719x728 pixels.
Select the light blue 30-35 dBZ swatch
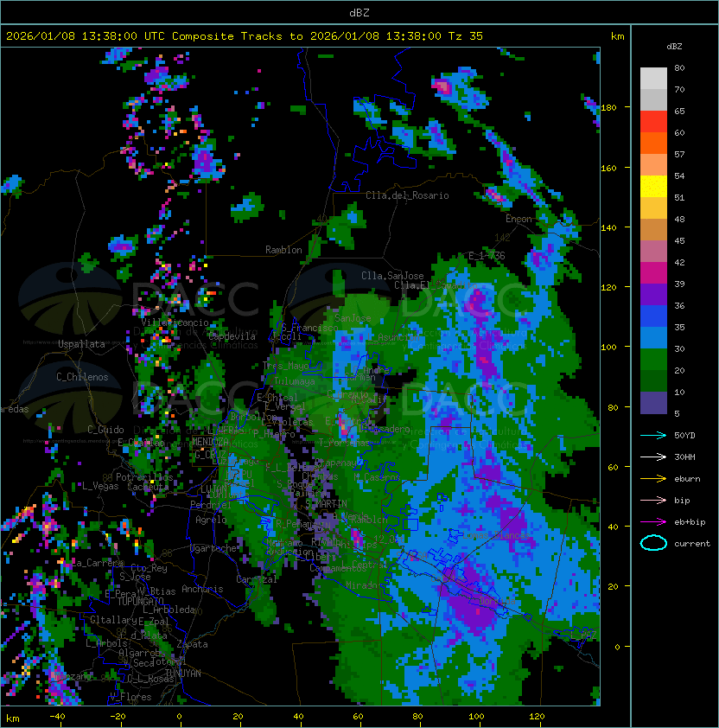coord(653,338)
